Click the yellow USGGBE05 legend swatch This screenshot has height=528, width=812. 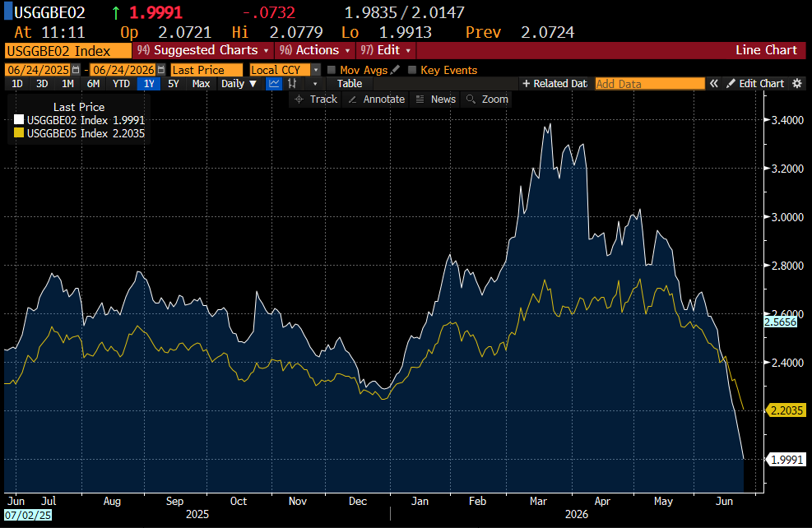[x=19, y=133]
